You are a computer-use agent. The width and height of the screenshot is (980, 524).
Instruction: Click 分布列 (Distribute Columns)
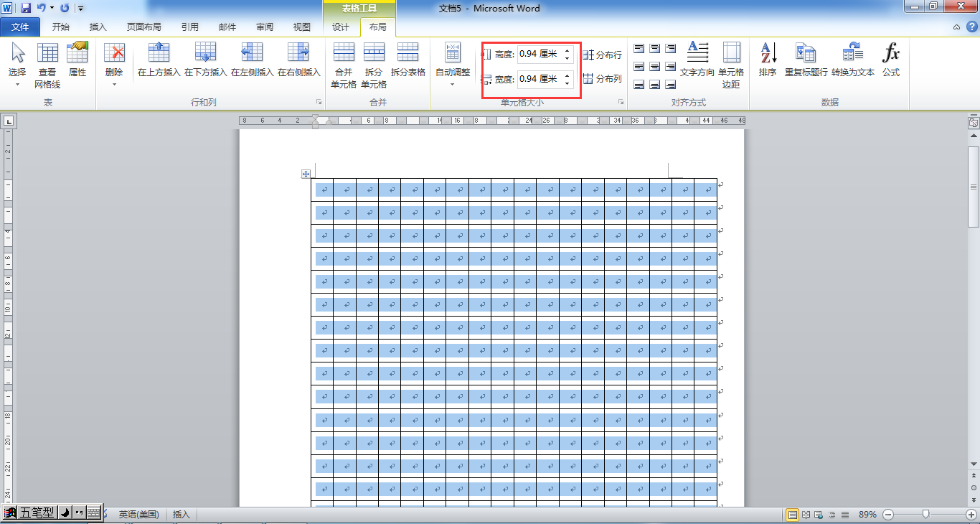point(602,79)
